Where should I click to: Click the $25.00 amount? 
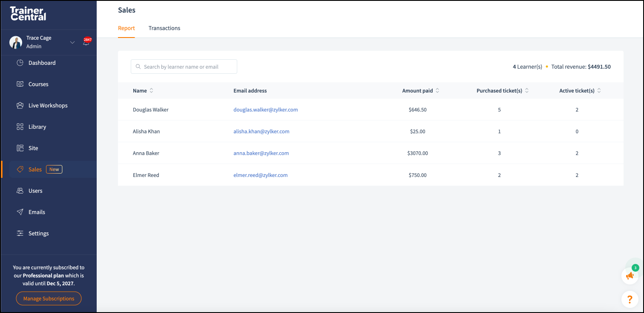pos(417,131)
